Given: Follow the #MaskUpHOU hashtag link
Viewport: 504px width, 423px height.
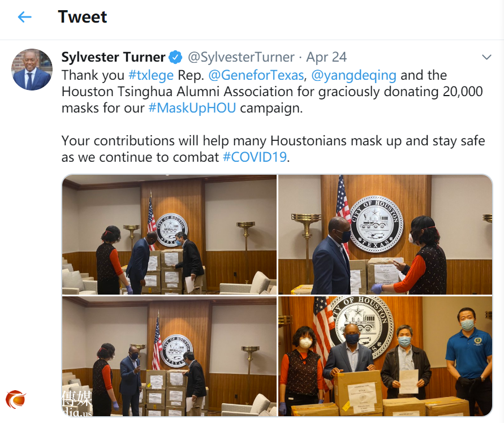Looking at the screenshot, I should point(192,108).
